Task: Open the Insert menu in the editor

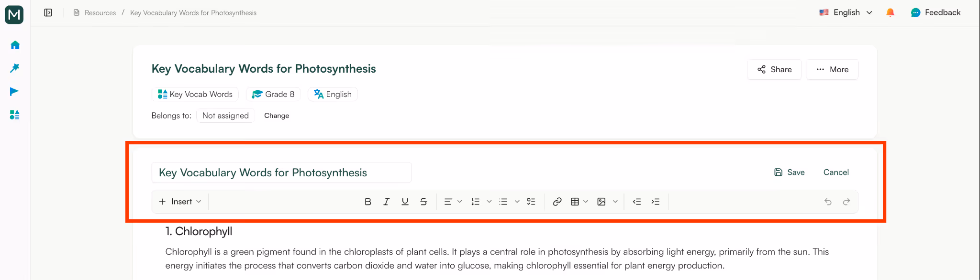Action: tap(179, 201)
